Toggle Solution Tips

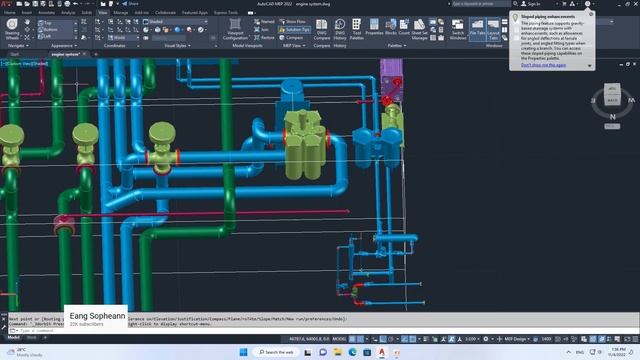(294, 30)
